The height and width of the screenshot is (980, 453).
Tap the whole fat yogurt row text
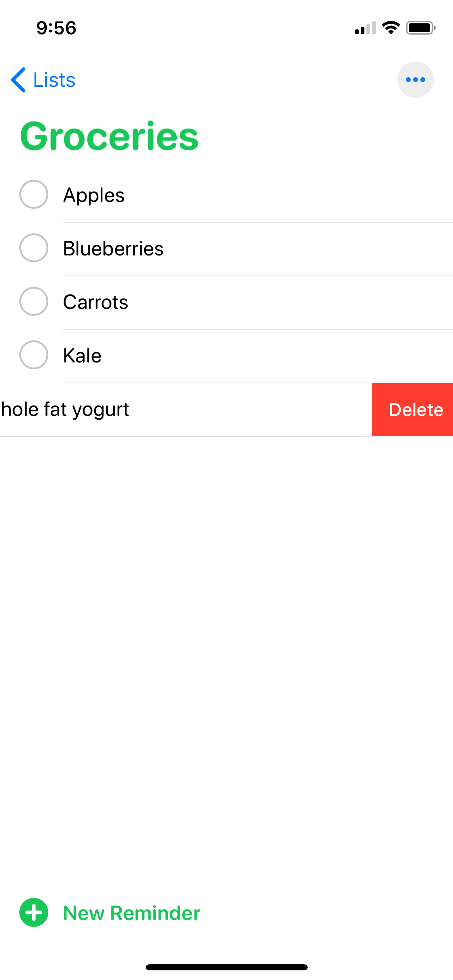[x=65, y=410]
